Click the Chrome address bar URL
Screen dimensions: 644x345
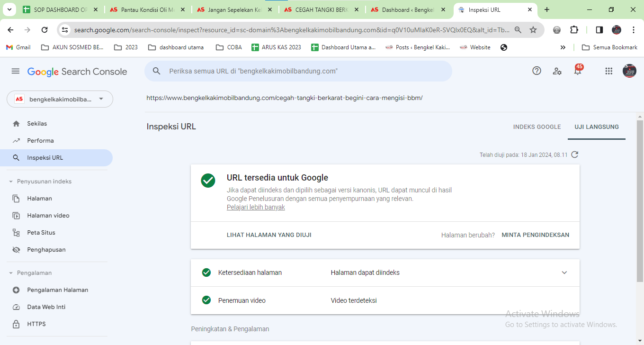(291, 30)
